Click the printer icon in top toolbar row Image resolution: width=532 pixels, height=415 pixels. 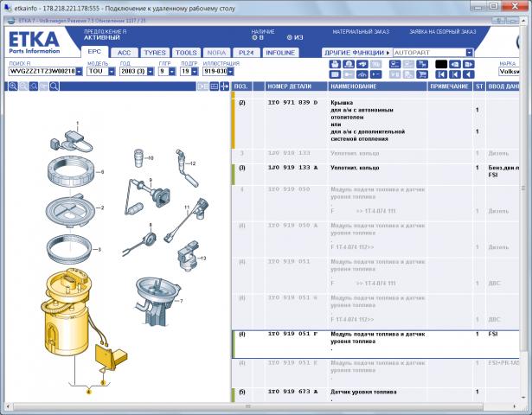(335, 64)
